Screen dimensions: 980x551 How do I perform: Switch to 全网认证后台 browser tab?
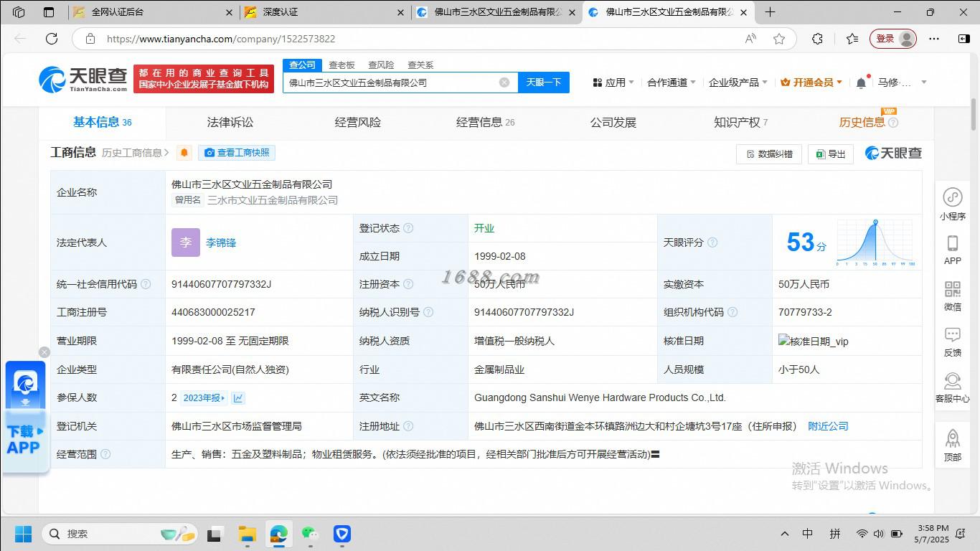point(154,12)
